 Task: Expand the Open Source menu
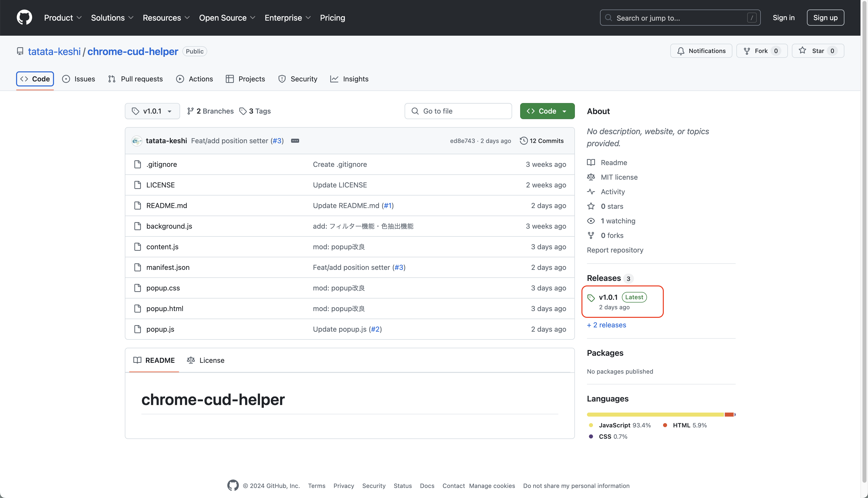(227, 17)
